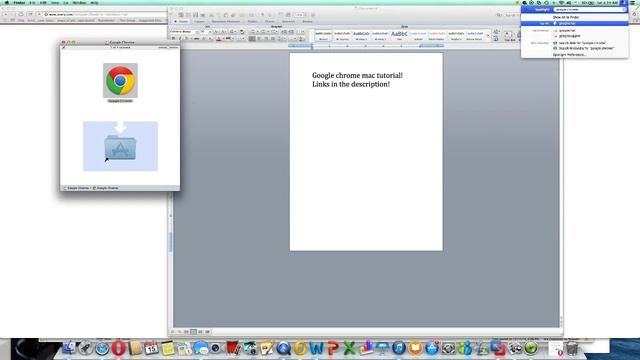640x360 pixels.
Task: Open Calendar from the Dock
Action: point(151,348)
